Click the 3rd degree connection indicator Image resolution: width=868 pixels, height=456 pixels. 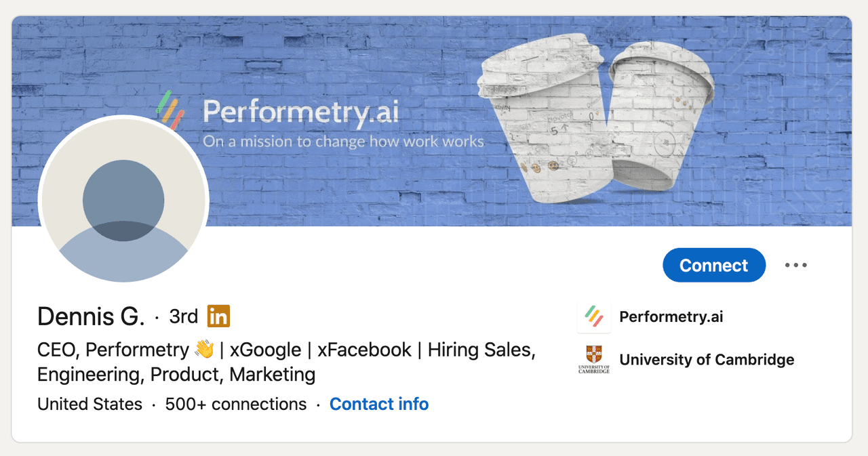[x=183, y=316]
